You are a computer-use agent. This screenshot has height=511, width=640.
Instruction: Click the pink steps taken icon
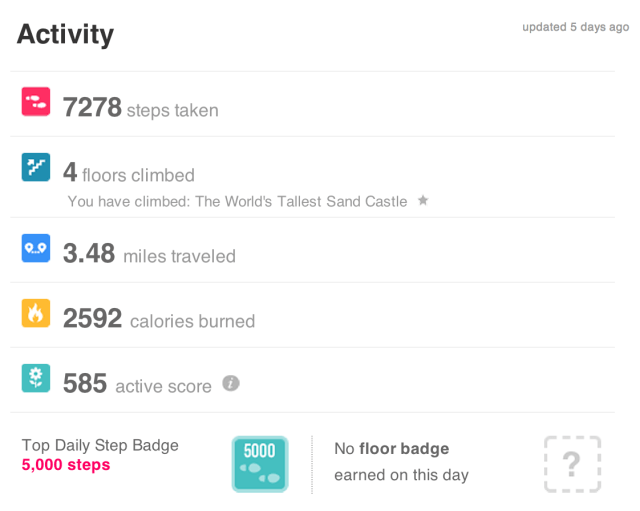[36, 101]
